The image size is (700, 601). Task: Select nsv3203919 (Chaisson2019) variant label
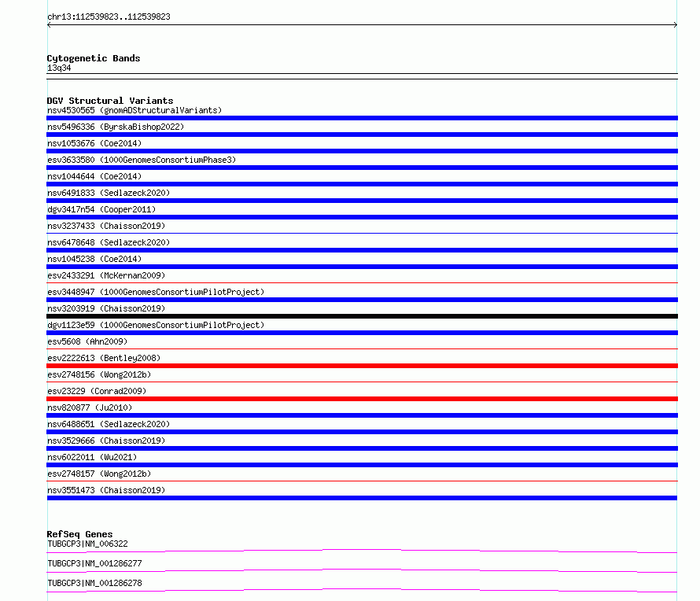tap(106, 308)
